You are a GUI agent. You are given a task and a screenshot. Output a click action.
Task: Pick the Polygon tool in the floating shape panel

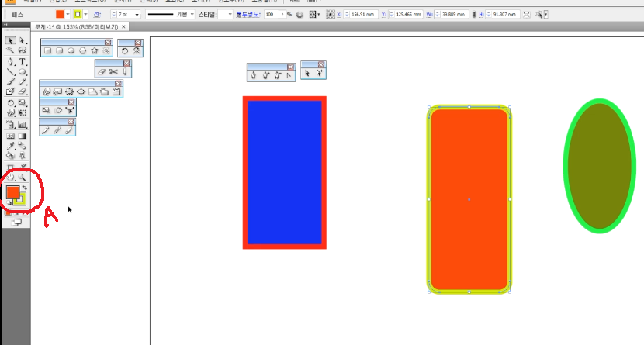pos(83,50)
